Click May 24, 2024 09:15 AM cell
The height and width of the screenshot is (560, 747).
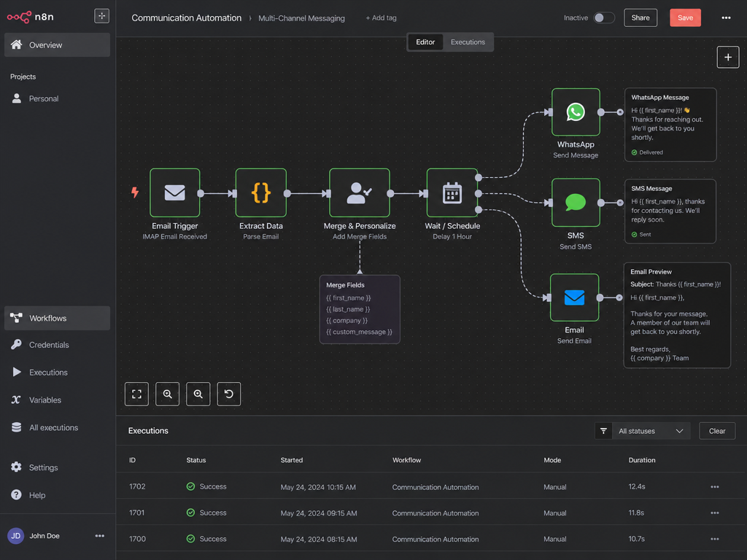pos(319,513)
